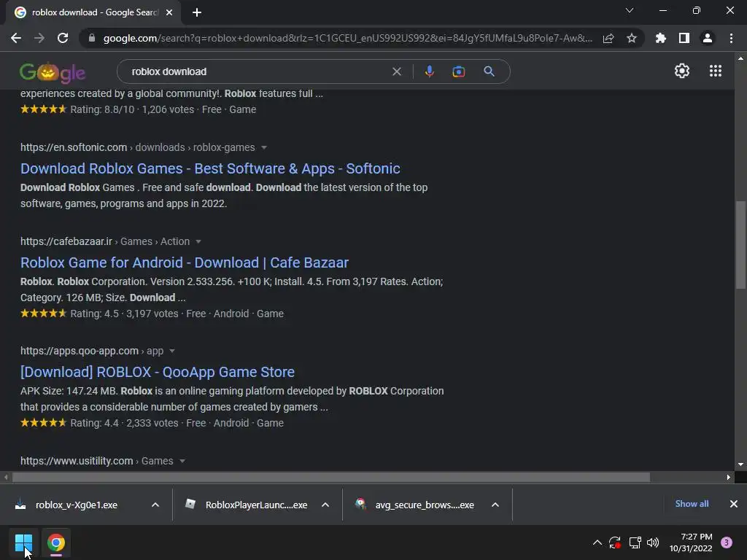Click the address bar URL
747x560 pixels.
348,38
